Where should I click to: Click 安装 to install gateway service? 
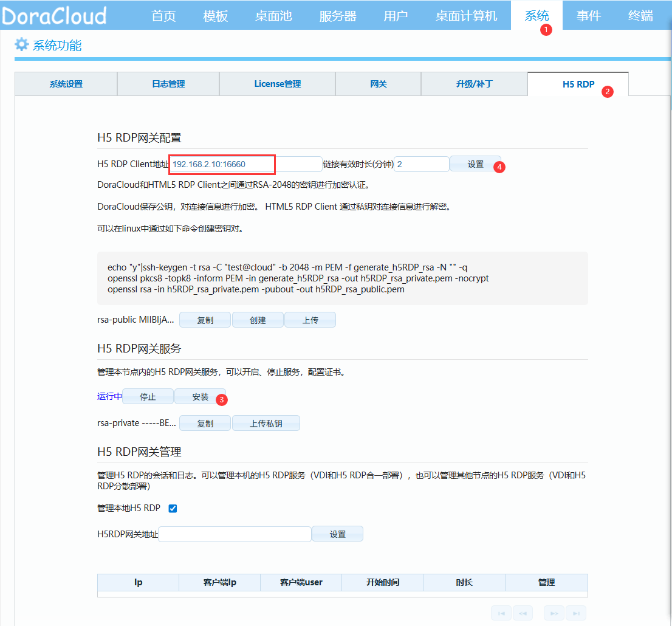coord(200,397)
